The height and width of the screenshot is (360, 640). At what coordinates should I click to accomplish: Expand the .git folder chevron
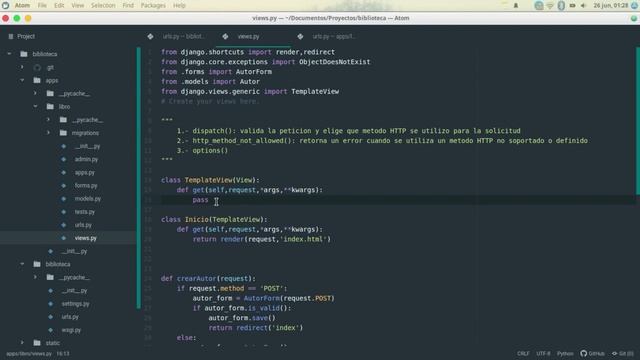(x=22, y=67)
